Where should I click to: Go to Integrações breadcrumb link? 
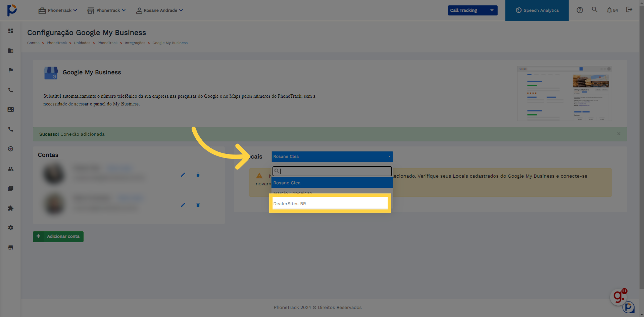coord(135,43)
